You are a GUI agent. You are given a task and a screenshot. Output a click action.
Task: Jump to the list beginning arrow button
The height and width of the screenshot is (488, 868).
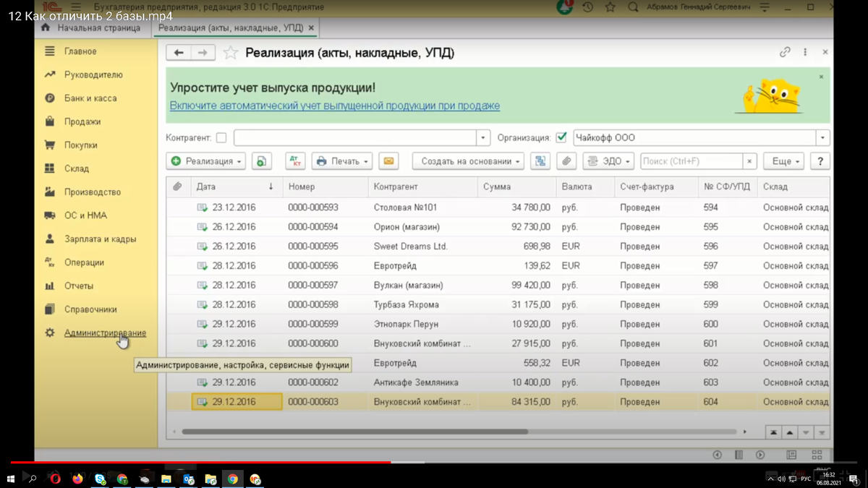[773, 432]
